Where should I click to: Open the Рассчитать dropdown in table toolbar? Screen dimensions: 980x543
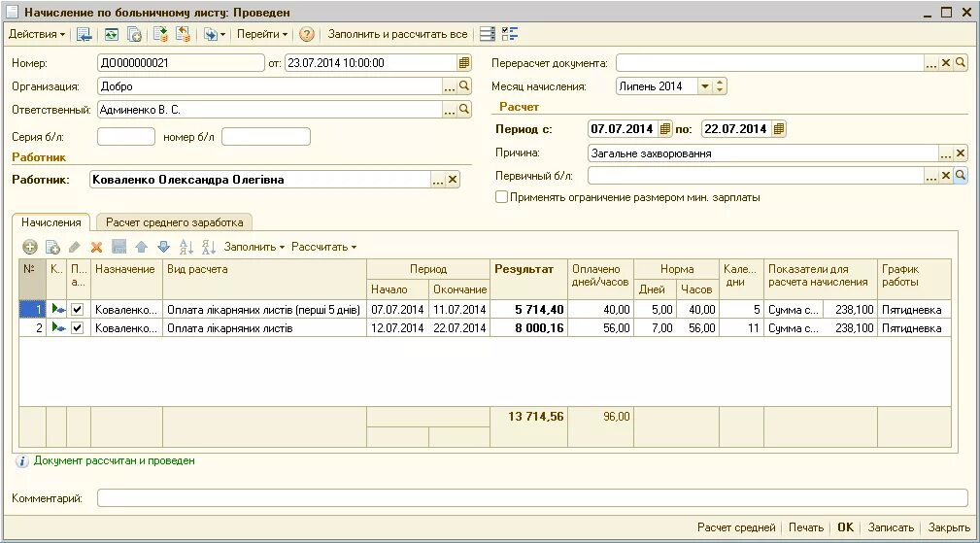[323, 247]
